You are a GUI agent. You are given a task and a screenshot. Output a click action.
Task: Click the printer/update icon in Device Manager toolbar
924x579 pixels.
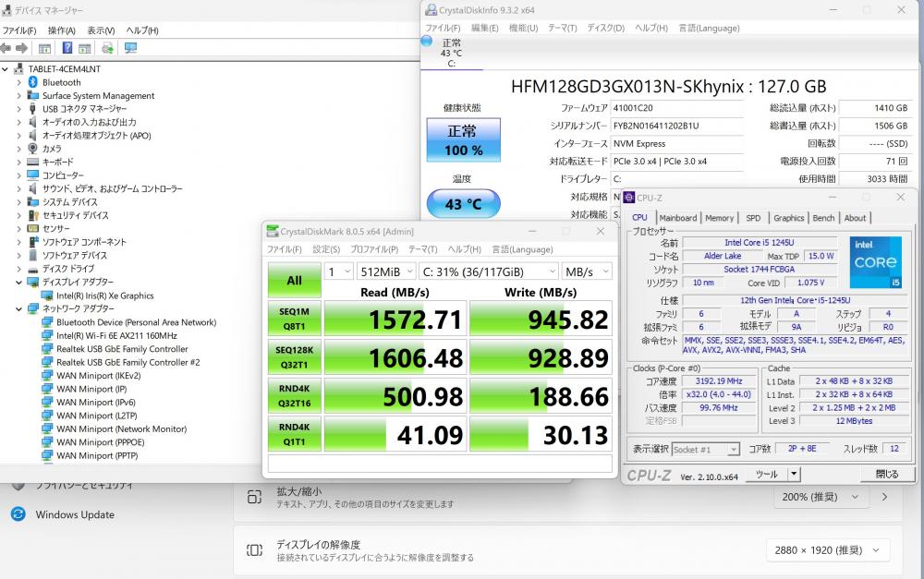(x=107, y=48)
